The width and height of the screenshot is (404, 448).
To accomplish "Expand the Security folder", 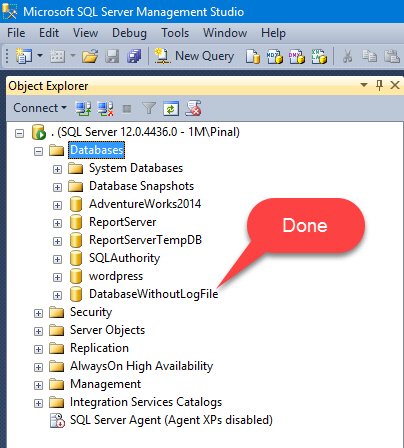I will (38, 314).
